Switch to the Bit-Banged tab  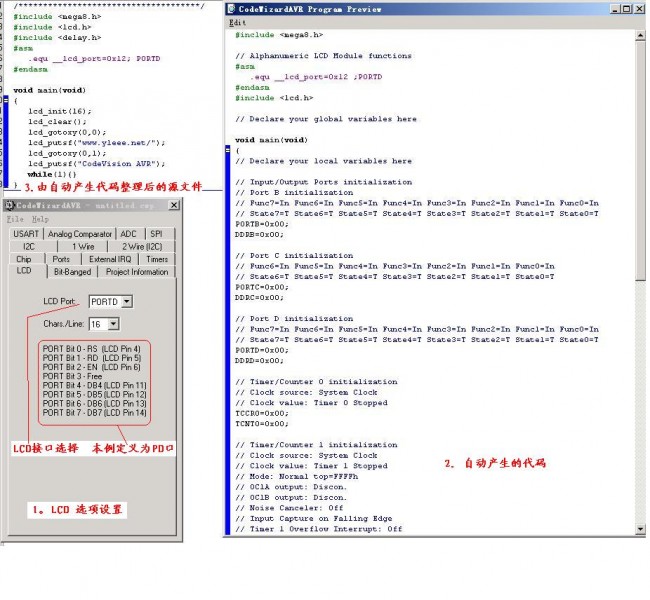[72, 271]
